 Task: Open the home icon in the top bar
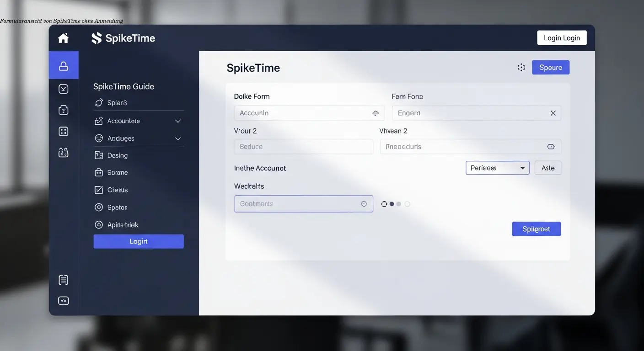tap(63, 38)
